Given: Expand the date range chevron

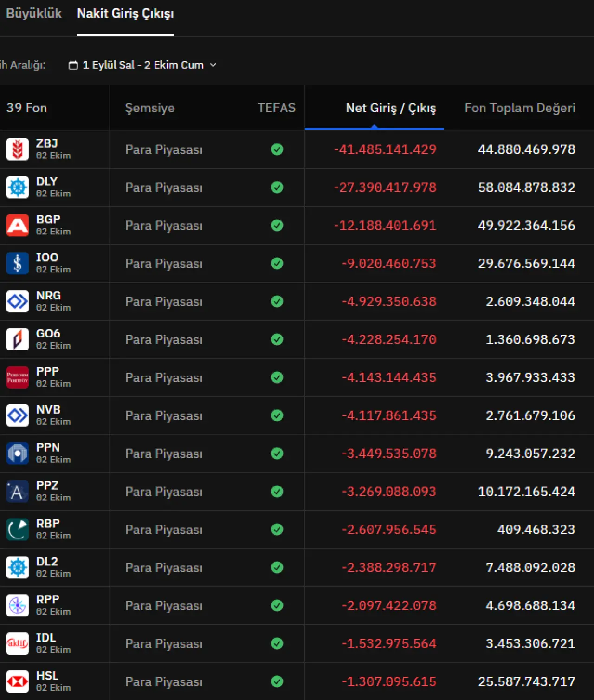Looking at the screenshot, I should coord(213,65).
